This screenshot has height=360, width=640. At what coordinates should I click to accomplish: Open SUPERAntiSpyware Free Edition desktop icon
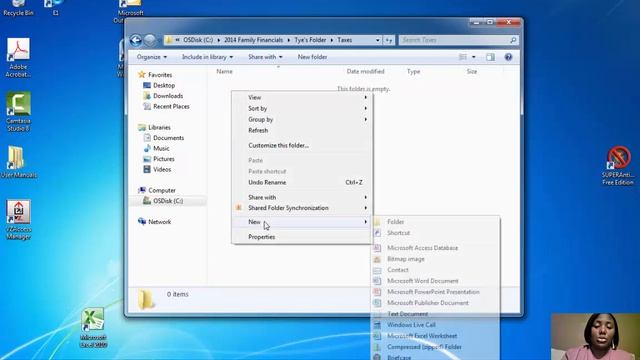pyautogui.click(x=618, y=165)
